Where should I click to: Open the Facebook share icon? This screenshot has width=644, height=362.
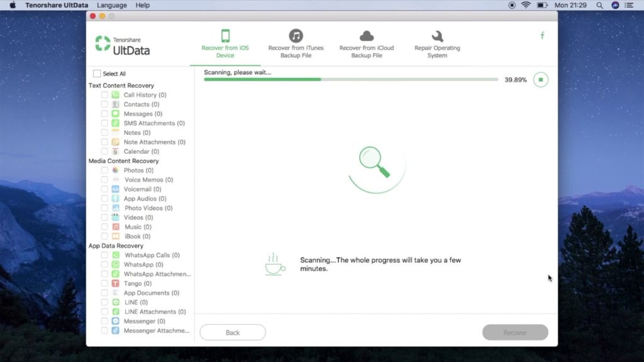coord(542,36)
